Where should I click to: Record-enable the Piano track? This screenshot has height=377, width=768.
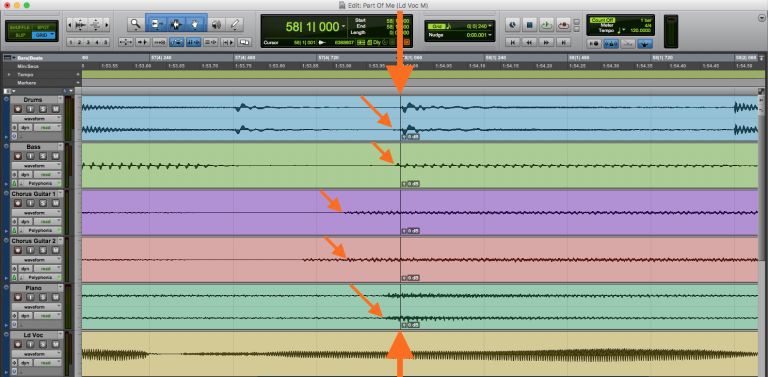pos(18,297)
